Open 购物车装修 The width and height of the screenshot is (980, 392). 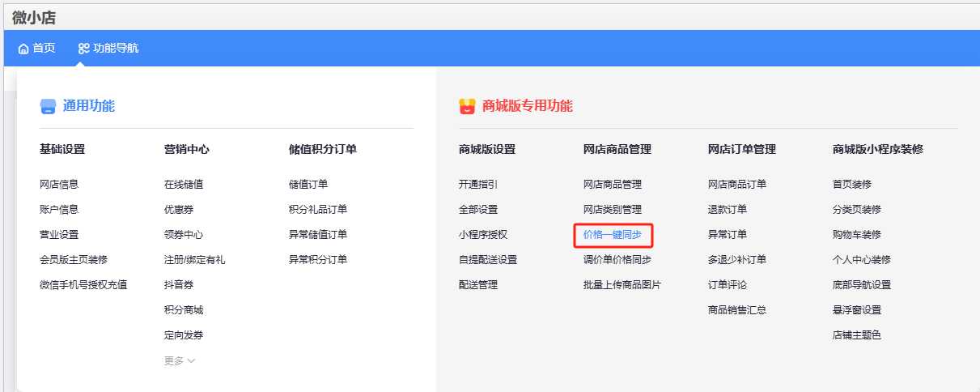point(857,235)
